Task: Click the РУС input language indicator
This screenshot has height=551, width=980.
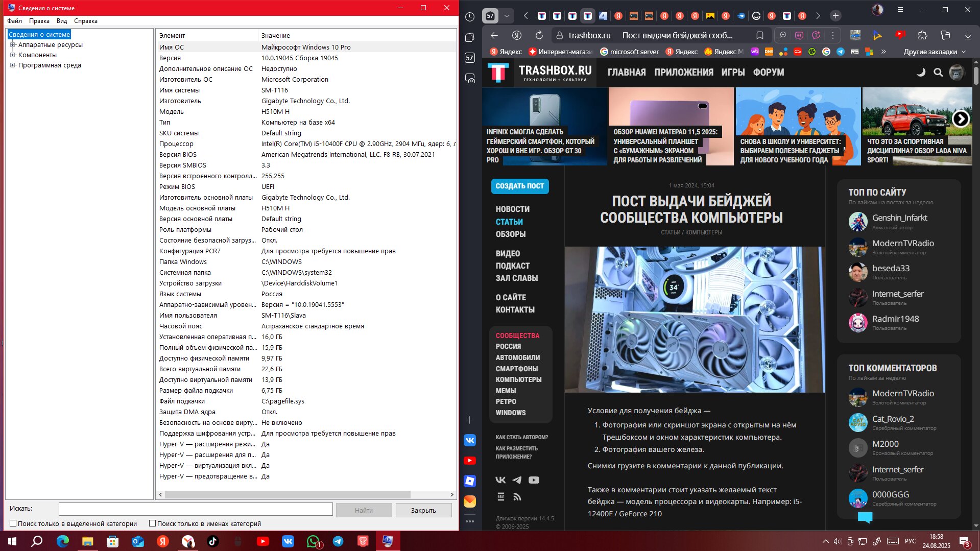Action: [910, 541]
